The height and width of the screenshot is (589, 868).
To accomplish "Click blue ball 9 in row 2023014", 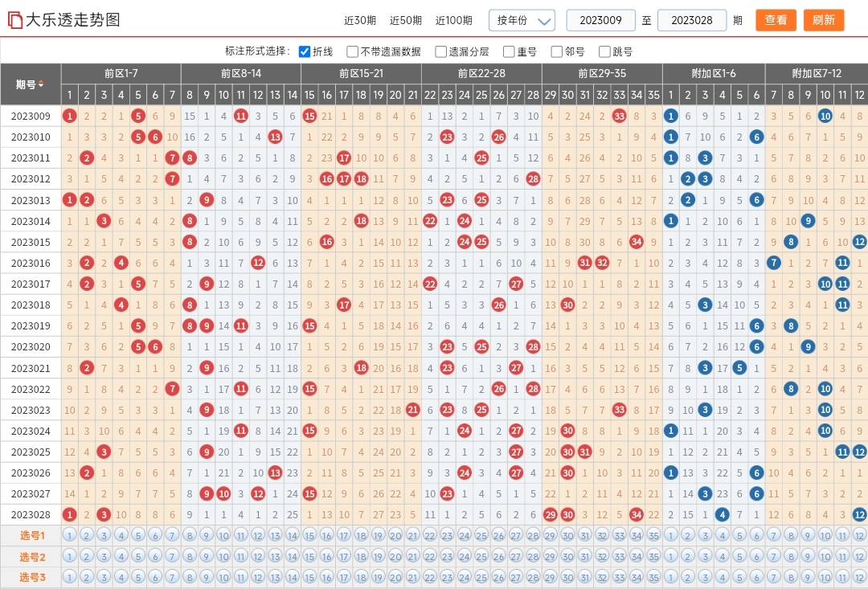I will tap(808, 221).
